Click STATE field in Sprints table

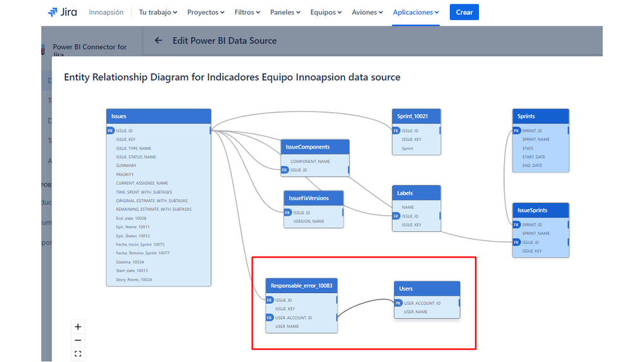pos(528,148)
